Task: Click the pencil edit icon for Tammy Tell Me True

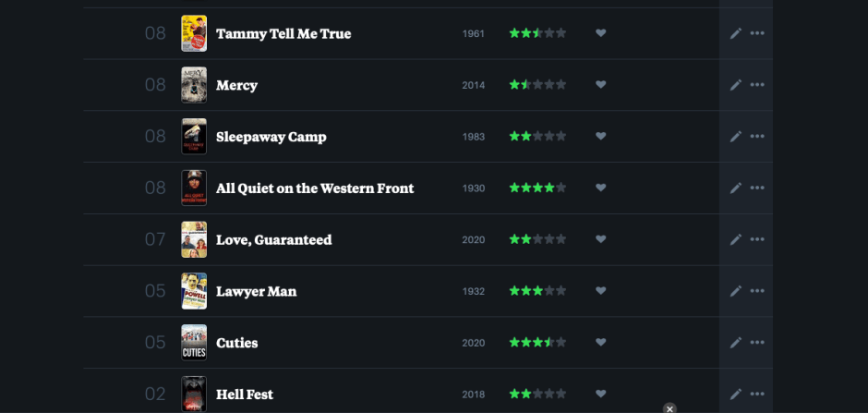Action: click(736, 33)
